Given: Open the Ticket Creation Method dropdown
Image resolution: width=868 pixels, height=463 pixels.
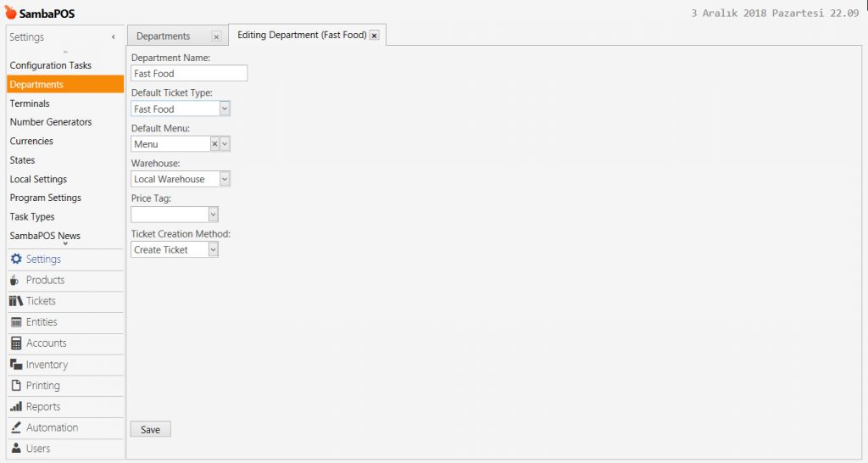Looking at the screenshot, I should pos(213,250).
